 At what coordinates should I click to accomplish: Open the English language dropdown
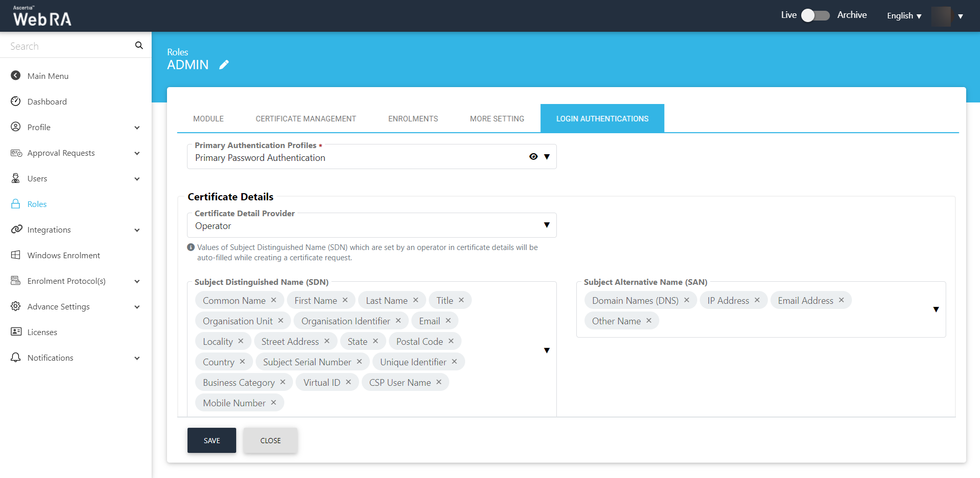pos(904,16)
